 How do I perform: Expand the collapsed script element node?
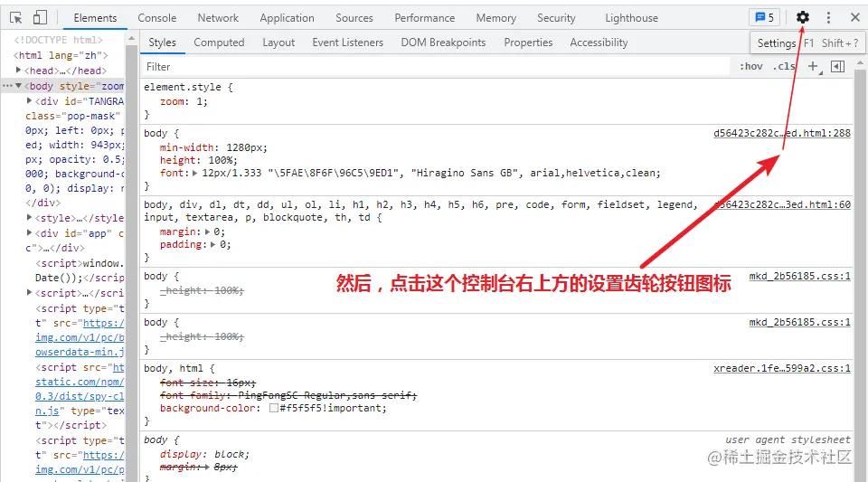(29, 292)
